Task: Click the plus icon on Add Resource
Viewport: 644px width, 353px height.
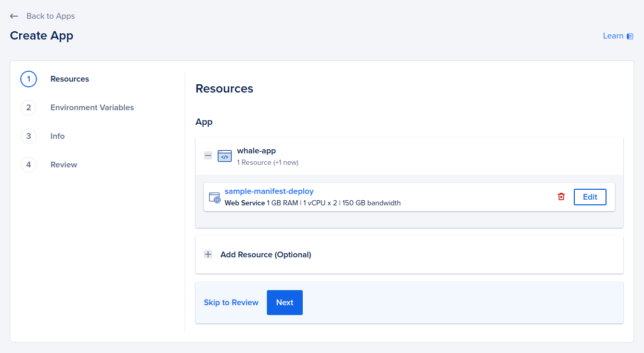Action: point(208,254)
